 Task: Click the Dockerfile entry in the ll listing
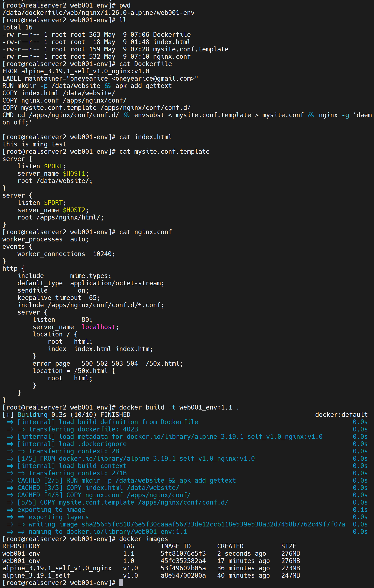coord(171,35)
